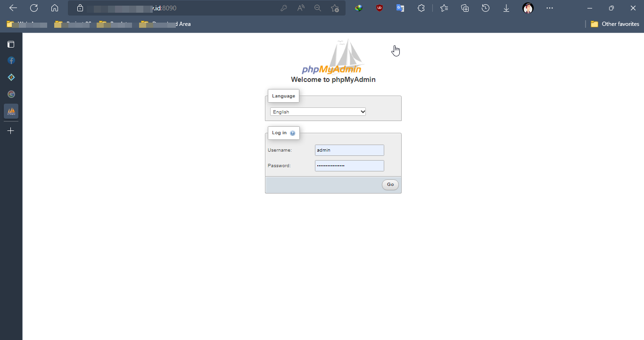Open the uBlock Origin extension icon
This screenshot has width=644, height=340.
tap(380, 8)
